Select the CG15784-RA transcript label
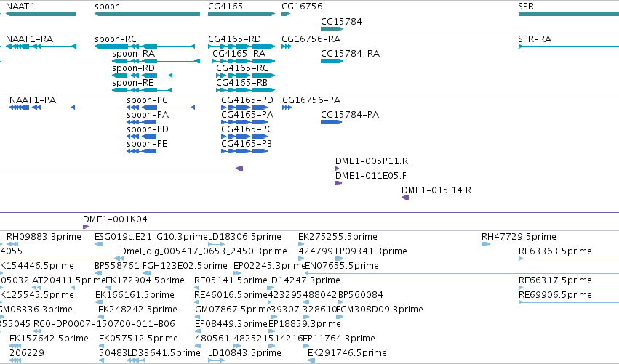Screen dimensions: 619x364 (x=350, y=54)
